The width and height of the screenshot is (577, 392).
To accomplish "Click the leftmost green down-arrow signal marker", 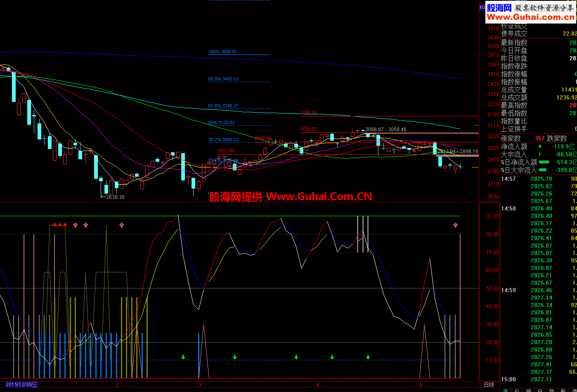I will point(183,357).
